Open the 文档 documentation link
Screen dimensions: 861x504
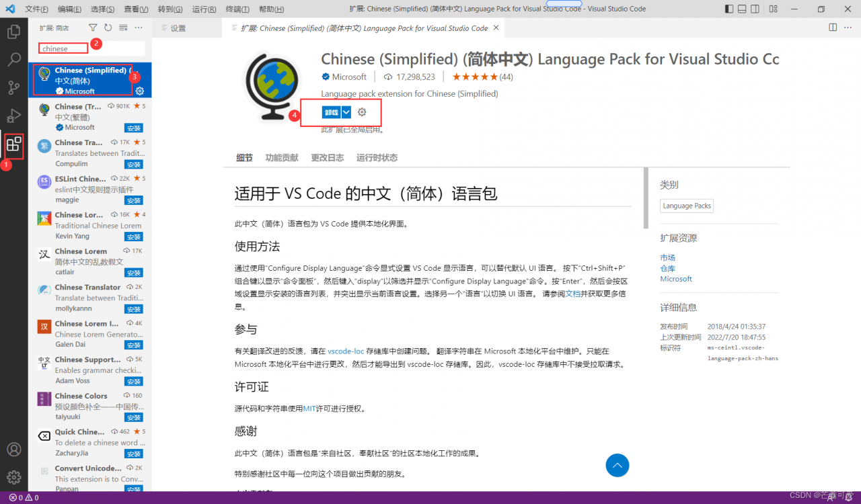(572, 294)
